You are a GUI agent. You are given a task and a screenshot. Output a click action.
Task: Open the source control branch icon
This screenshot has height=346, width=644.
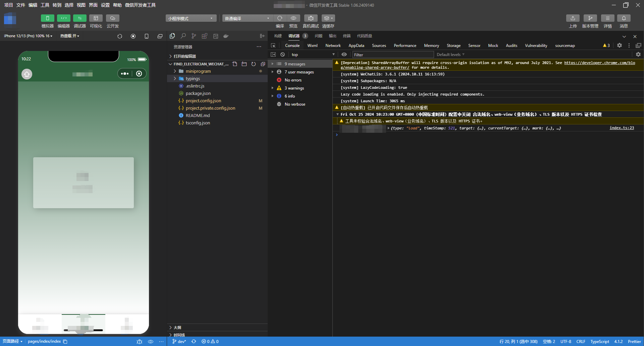click(x=194, y=36)
